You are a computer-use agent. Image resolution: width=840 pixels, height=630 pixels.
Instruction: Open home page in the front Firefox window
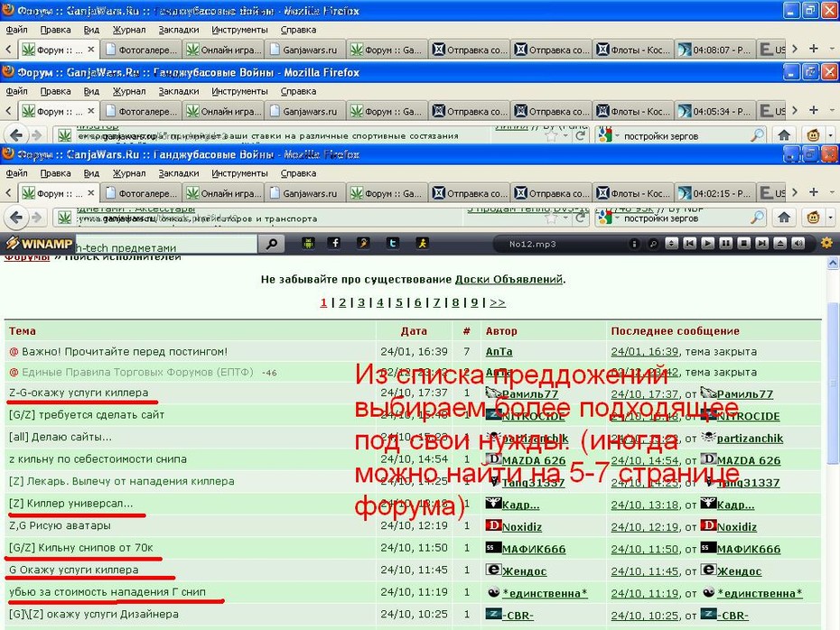[x=784, y=218]
